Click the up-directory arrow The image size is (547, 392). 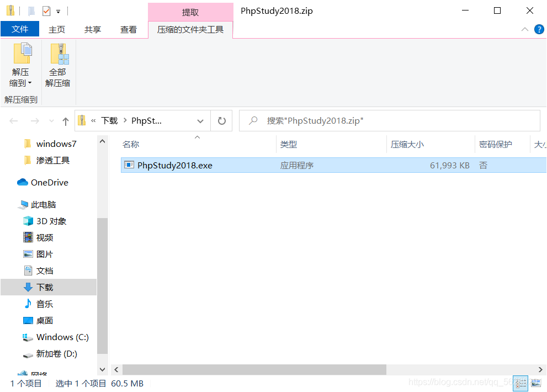coord(66,121)
